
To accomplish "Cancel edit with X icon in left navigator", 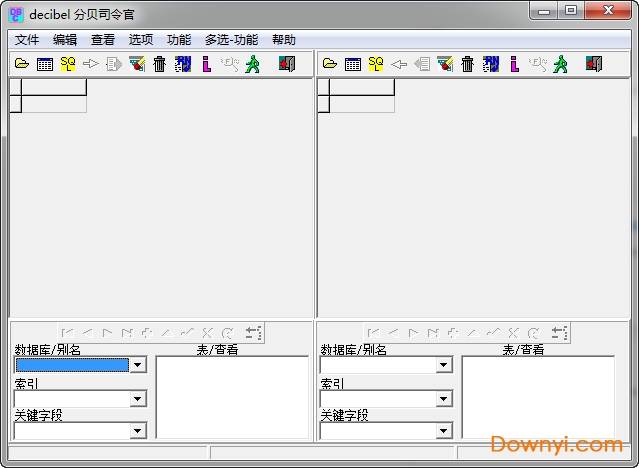I will click(x=207, y=333).
